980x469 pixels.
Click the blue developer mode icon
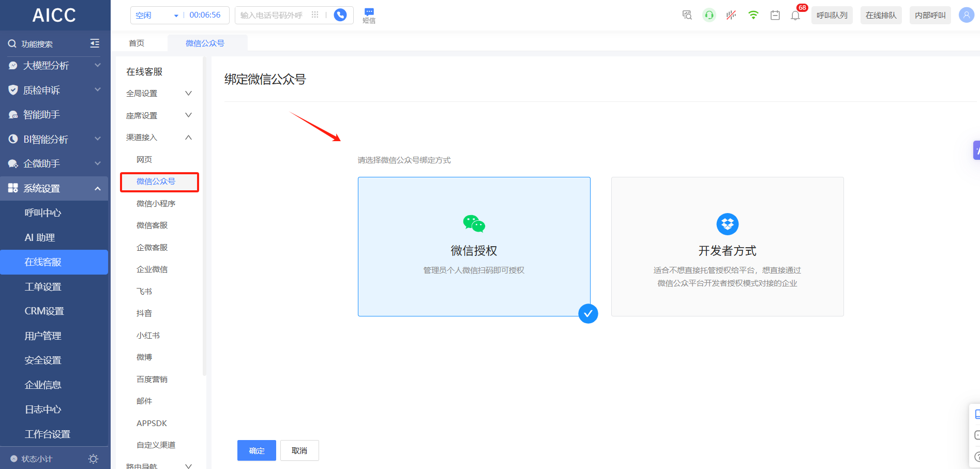coord(727,224)
